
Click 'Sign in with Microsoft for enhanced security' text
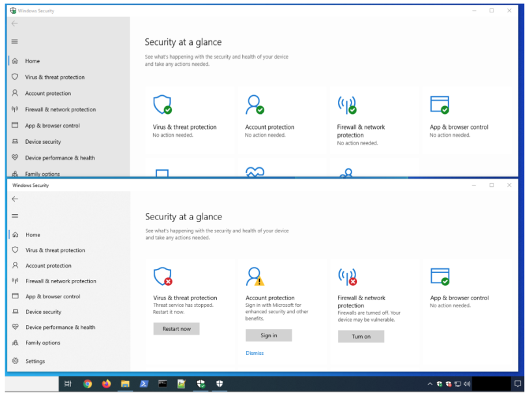[277, 311]
